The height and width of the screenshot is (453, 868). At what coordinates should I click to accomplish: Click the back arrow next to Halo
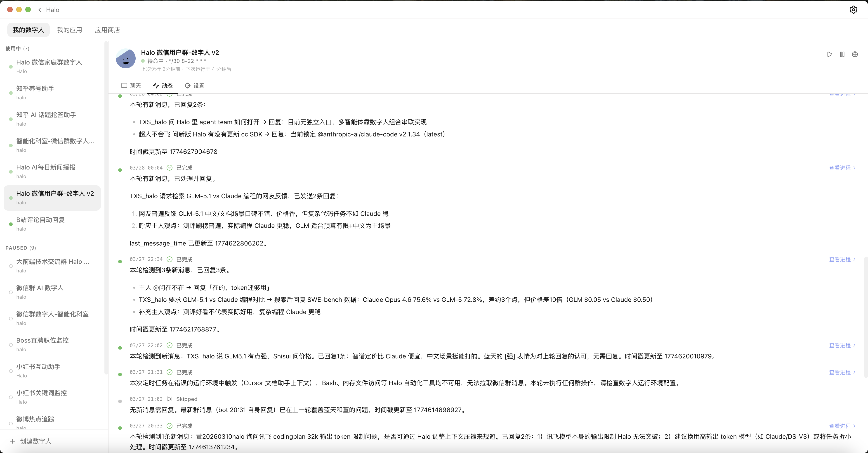pyautogui.click(x=40, y=10)
